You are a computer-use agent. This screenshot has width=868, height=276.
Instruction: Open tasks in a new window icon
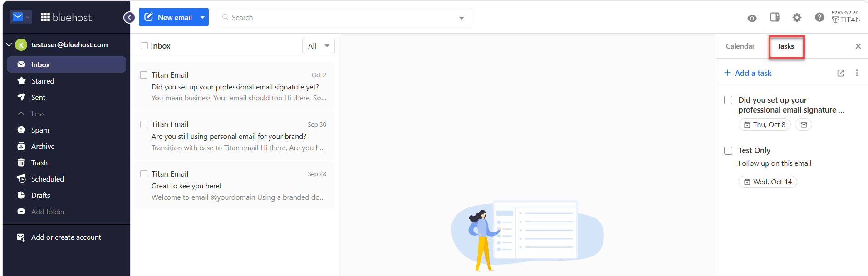click(x=841, y=73)
